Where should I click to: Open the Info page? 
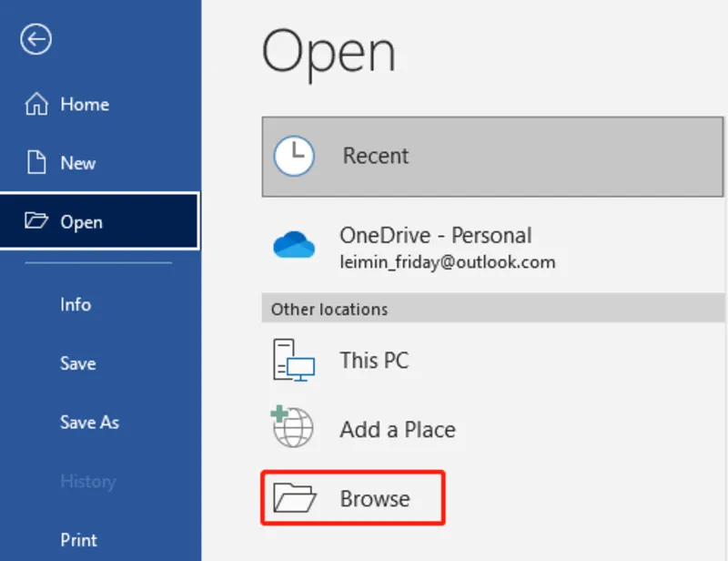[76, 304]
